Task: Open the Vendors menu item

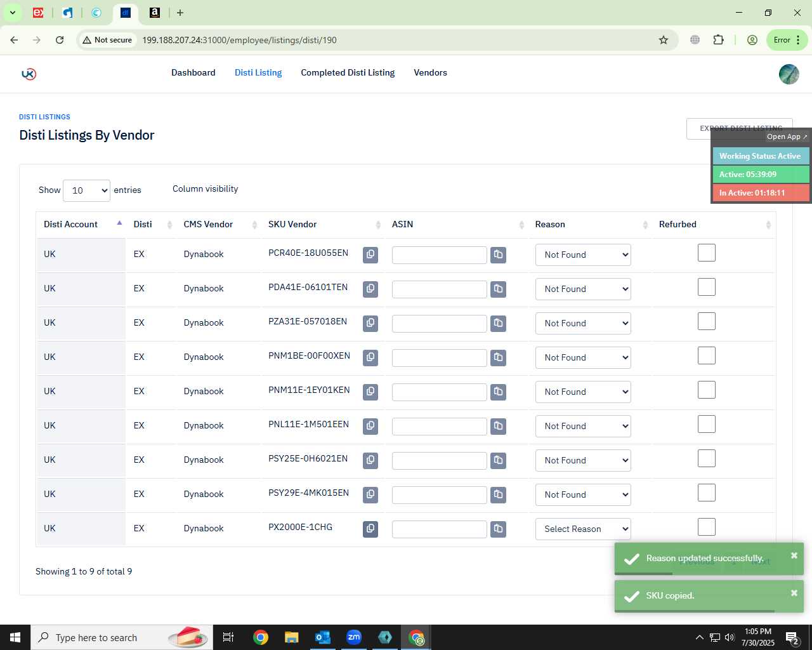Action: 430,72
